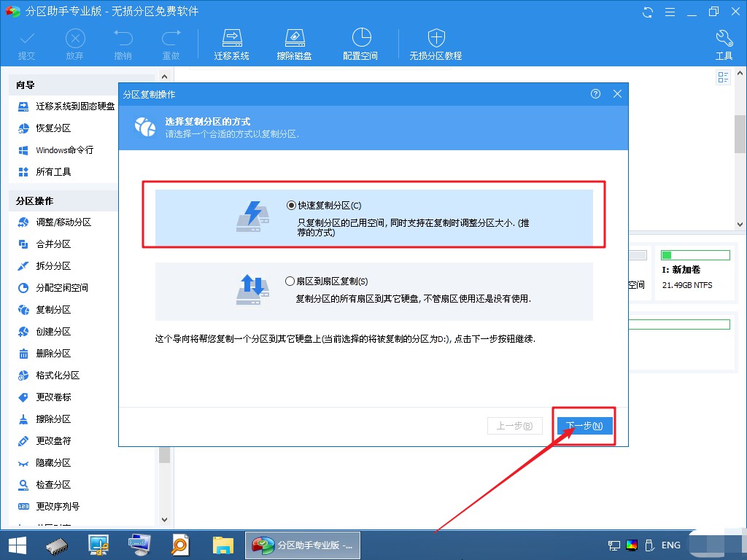Screen dimensions: 747x560
Task: Open File Explorer from taskbar
Action: [x=223, y=545]
